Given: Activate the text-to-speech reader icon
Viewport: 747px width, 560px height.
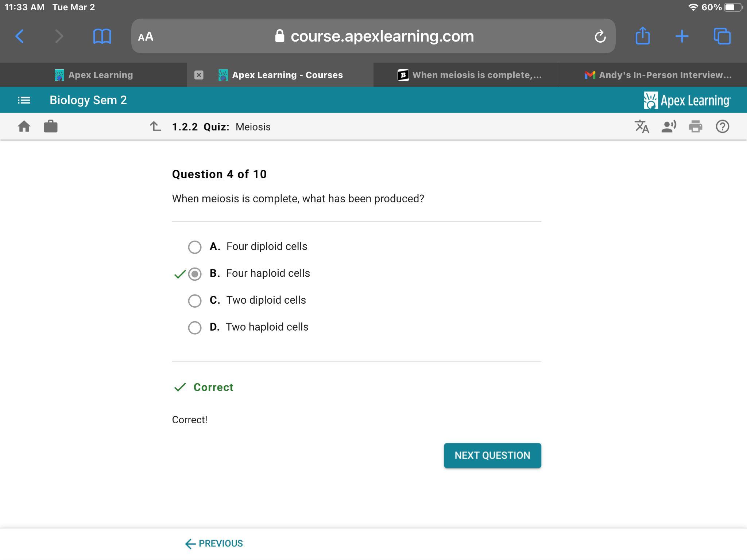Looking at the screenshot, I should tap(669, 127).
